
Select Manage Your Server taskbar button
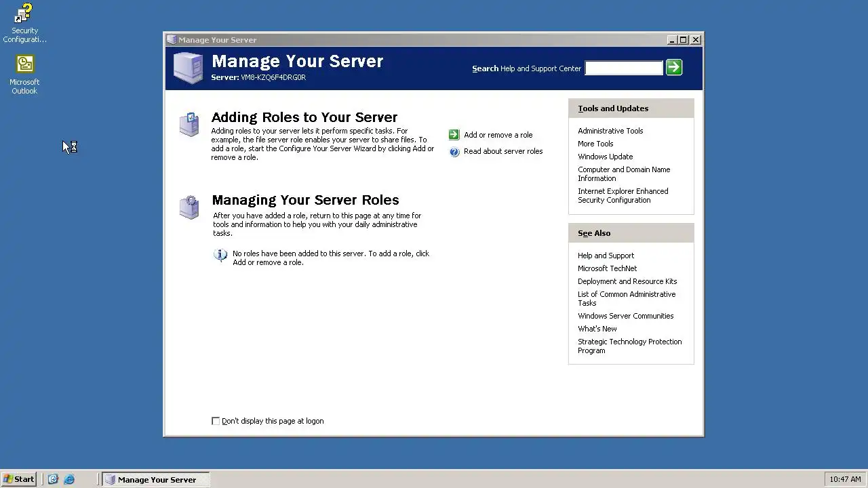(156, 479)
